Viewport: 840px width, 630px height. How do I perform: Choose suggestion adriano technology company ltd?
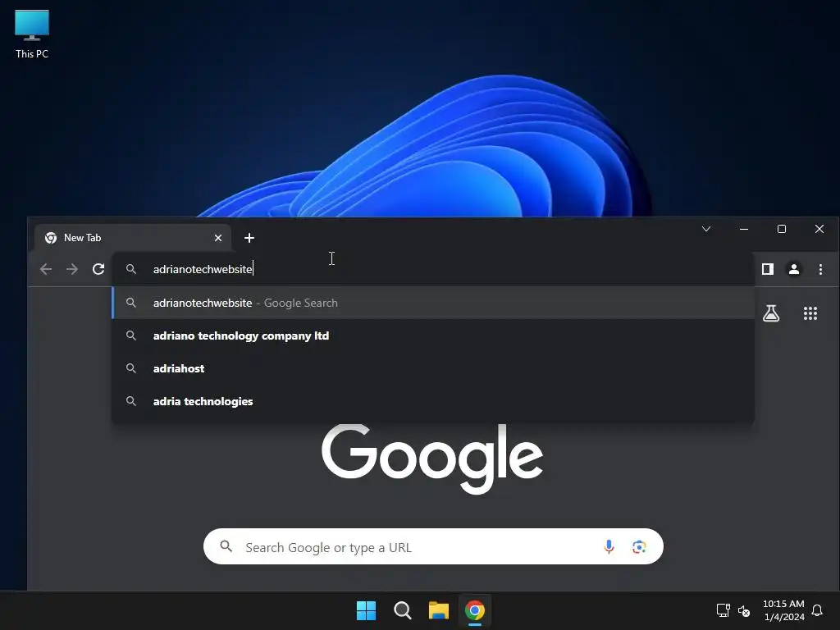point(433,336)
